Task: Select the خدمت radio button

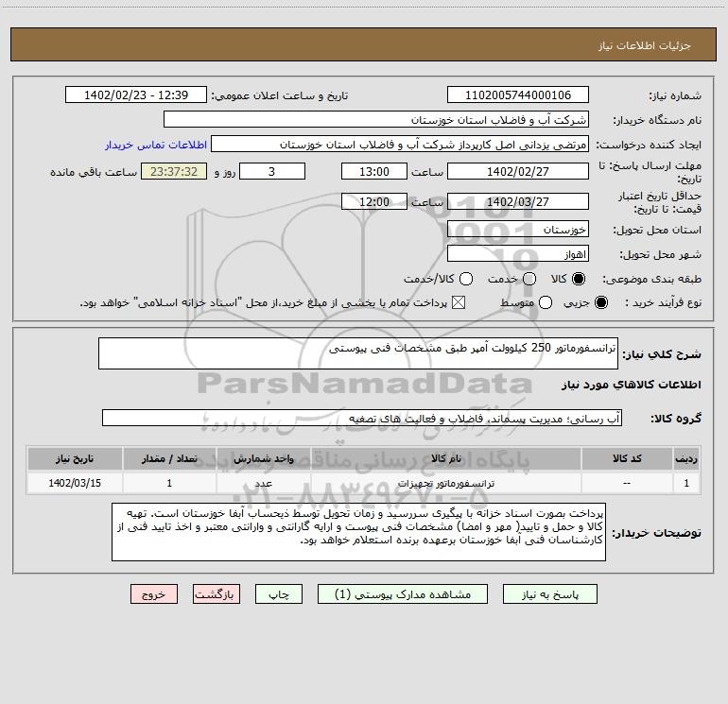Action: 529,279
